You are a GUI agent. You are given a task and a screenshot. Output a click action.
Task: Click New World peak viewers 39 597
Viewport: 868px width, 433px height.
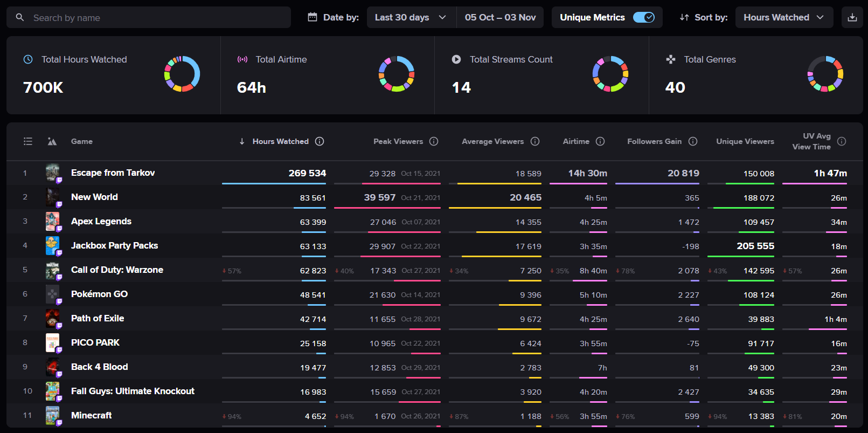click(x=380, y=197)
